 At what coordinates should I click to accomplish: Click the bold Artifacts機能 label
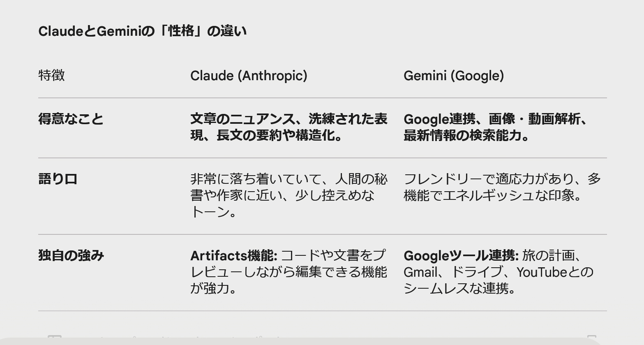click(x=234, y=256)
